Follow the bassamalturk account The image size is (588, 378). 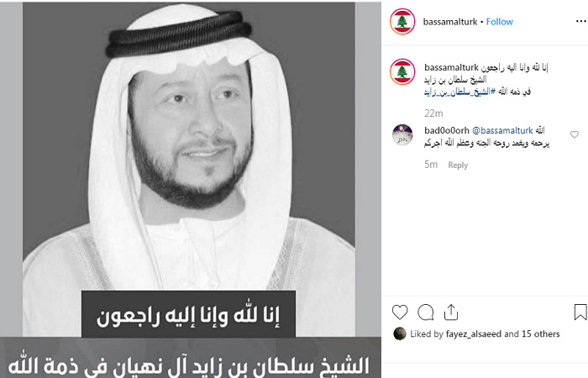(500, 22)
